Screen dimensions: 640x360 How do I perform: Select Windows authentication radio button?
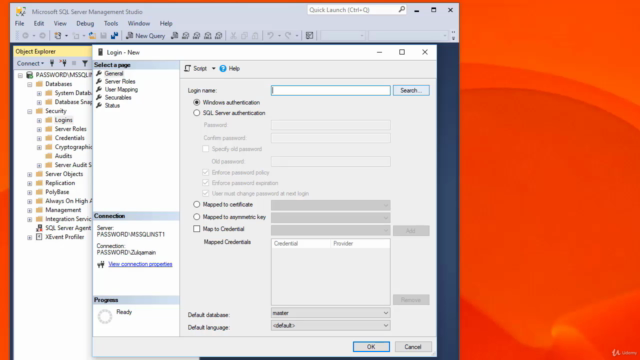pyautogui.click(x=197, y=102)
